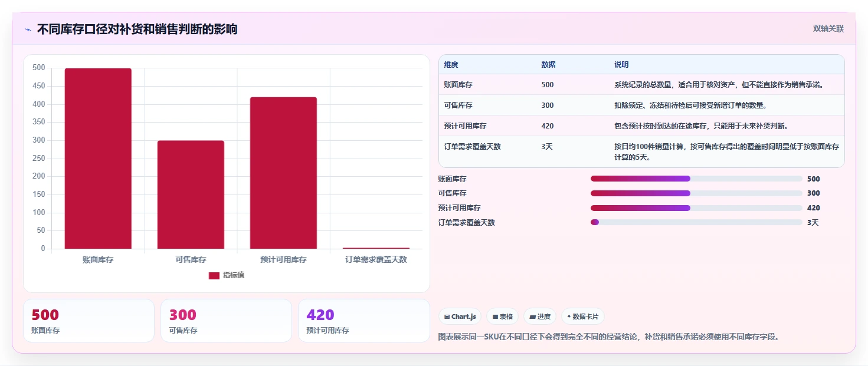Click the 可售库存 x-axis label
The height and width of the screenshot is (366, 868).
tap(191, 259)
